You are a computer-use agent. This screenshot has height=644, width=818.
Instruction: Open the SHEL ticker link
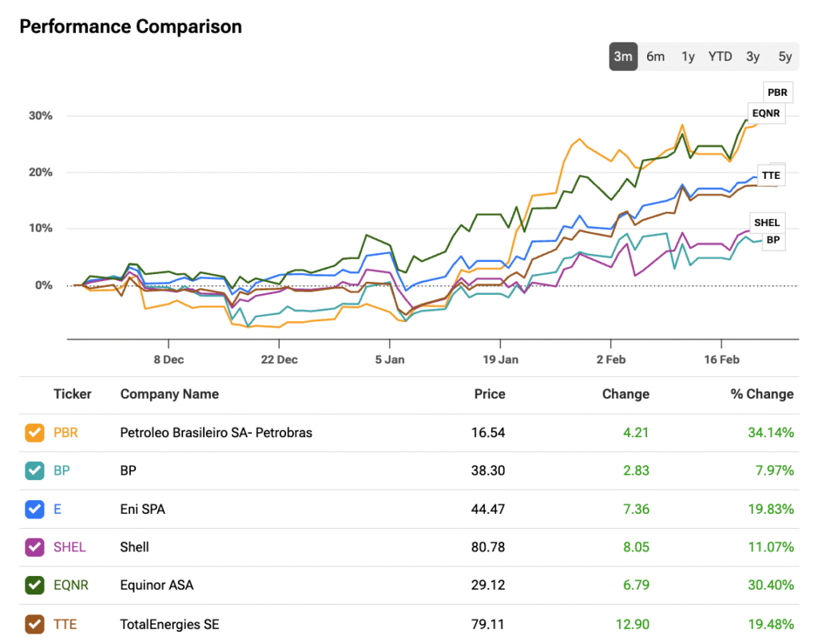point(69,547)
